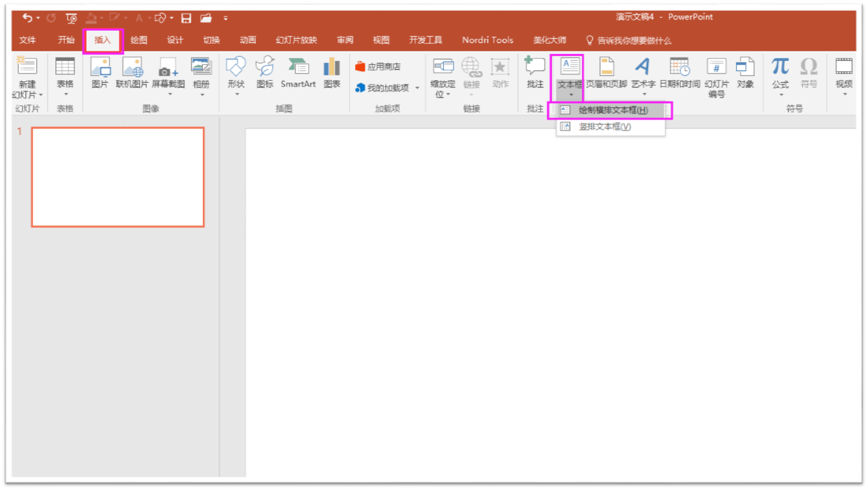Screen dimensions: 868x490
Task: Expand the 相册 dropdown arrow
Action: click(x=201, y=95)
